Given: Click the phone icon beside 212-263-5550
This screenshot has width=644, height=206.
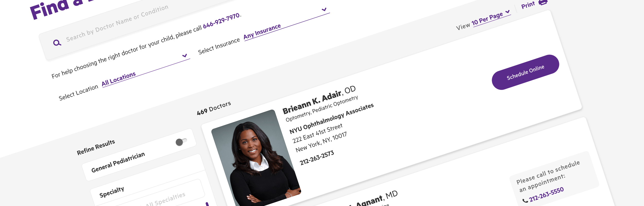Looking at the screenshot, I should pos(525,201).
